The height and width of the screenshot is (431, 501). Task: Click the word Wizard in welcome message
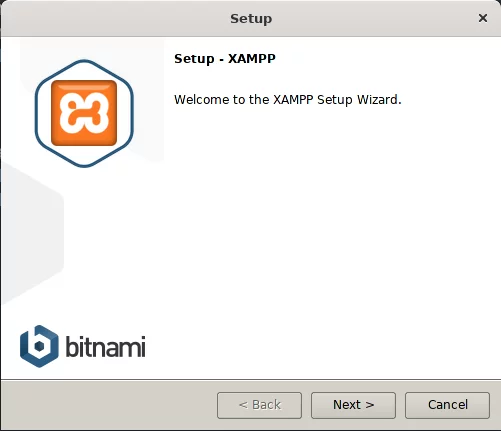(x=379, y=100)
